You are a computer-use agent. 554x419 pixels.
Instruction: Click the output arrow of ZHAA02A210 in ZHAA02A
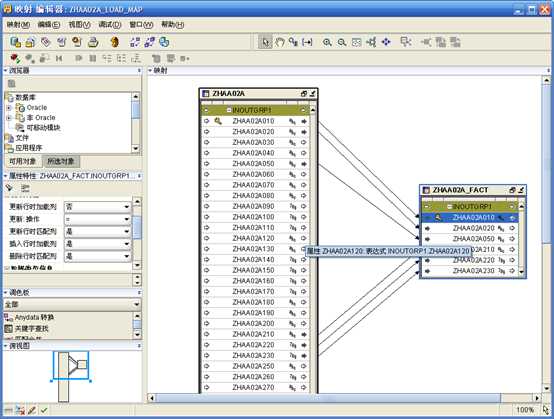coord(303,334)
